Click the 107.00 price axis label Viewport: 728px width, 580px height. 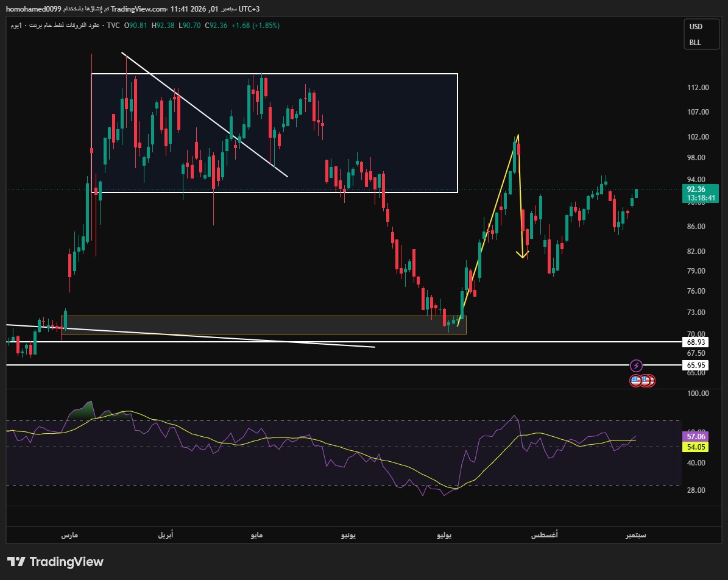[698, 112]
